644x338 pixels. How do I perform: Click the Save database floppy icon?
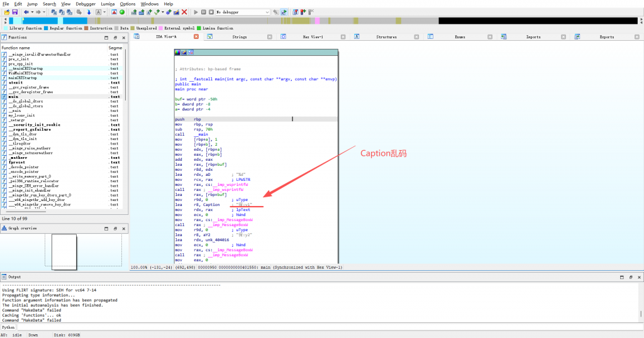(14, 12)
